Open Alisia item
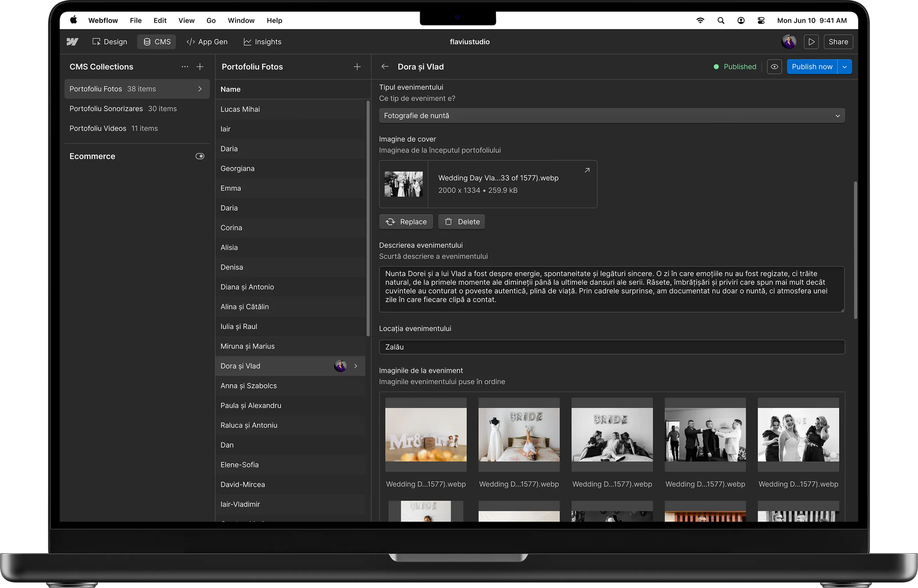This screenshot has height=588, width=918. pyautogui.click(x=290, y=248)
